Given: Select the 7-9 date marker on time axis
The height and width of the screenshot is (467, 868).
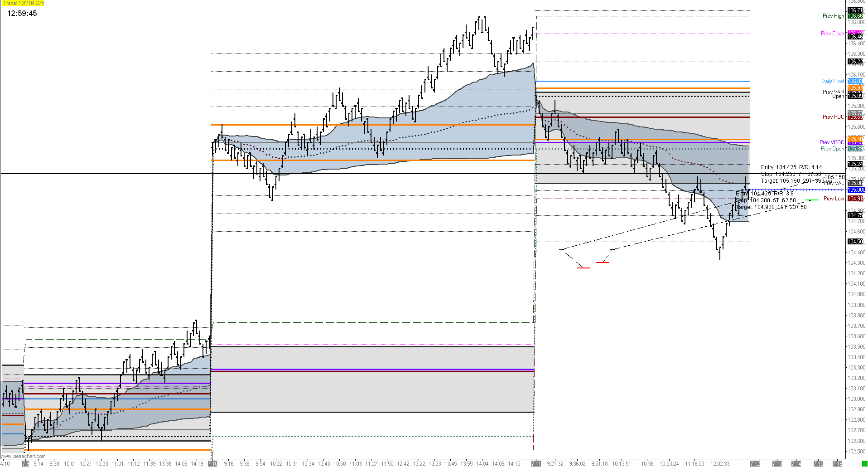Looking at the screenshot, I should click(25, 464).
